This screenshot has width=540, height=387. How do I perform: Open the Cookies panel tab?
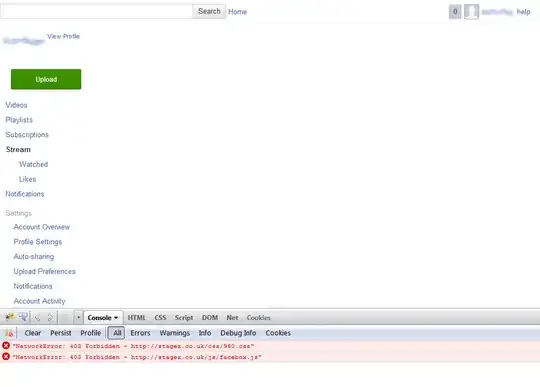tap(259, 317)
